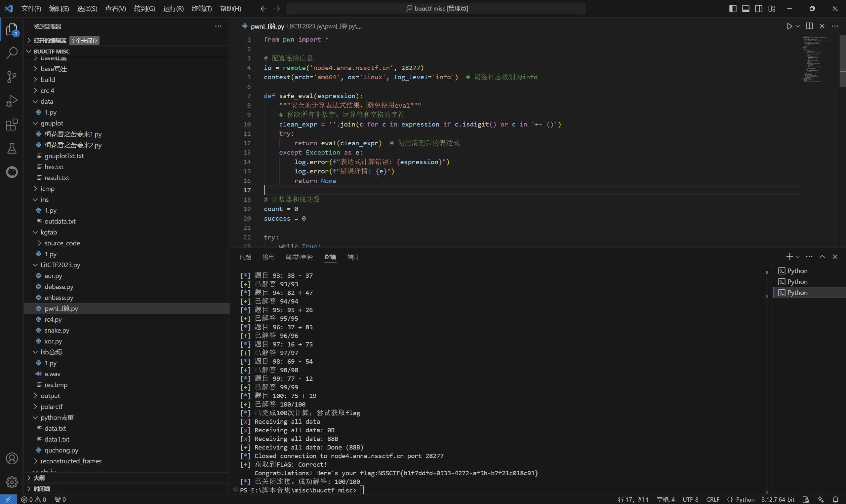Screen dimensions: 846x504
Task: Open 梅花香之苦寒来2.py file
Action: [127, 145]
